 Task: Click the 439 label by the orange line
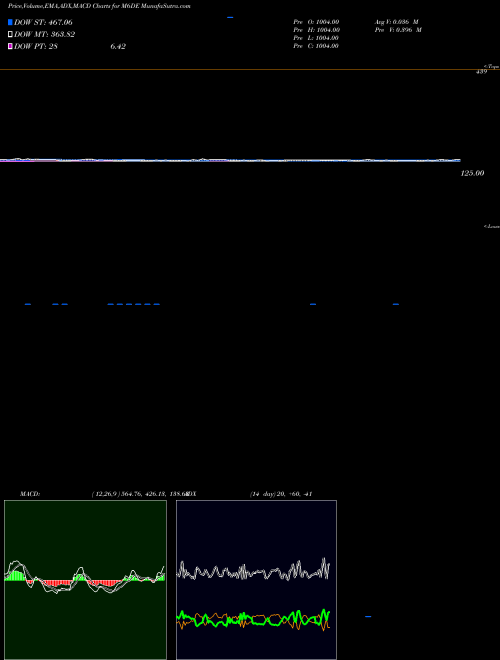pyautogui.click(x=481, y=72)
